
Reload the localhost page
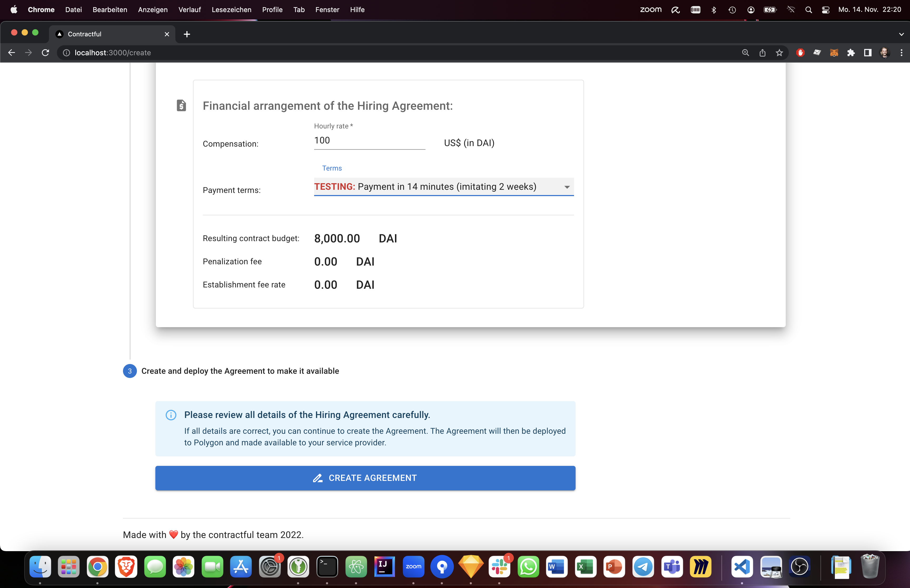[46, 53]
